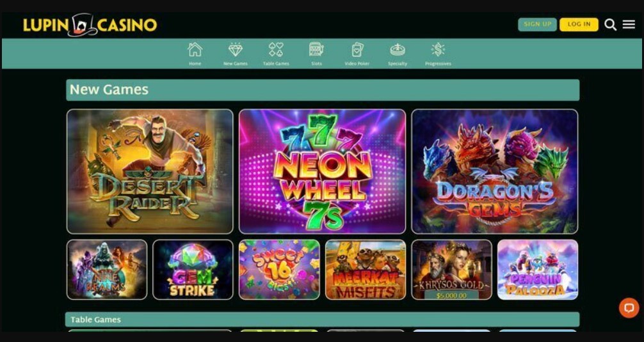Expand the hamburger menu
This screenshot has height=342, width=644.
tap(629, 24)
